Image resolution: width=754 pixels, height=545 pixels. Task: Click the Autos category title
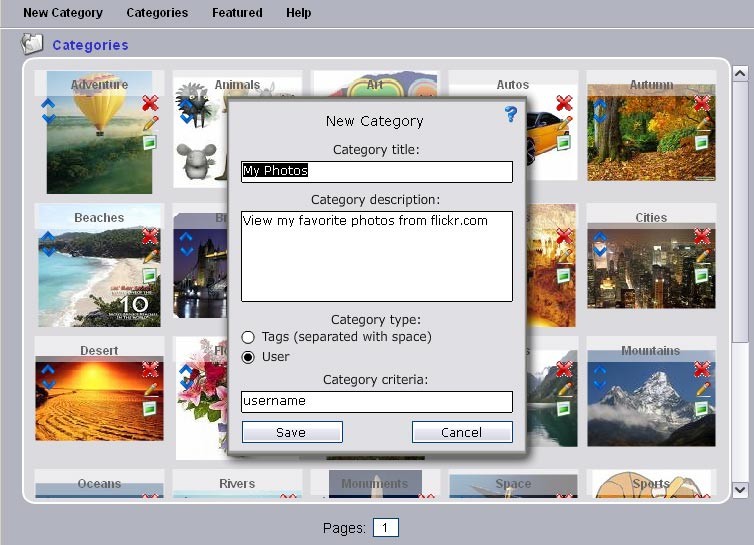point(513,85)
